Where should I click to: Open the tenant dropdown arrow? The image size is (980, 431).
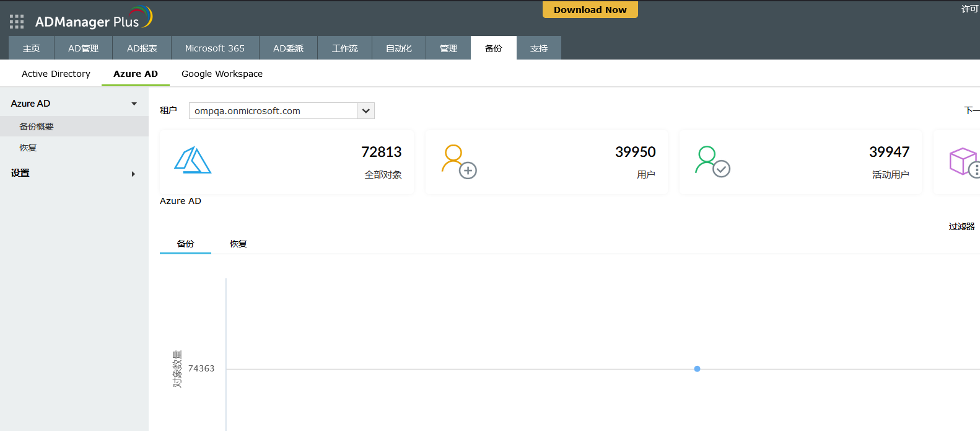point(366,111)
